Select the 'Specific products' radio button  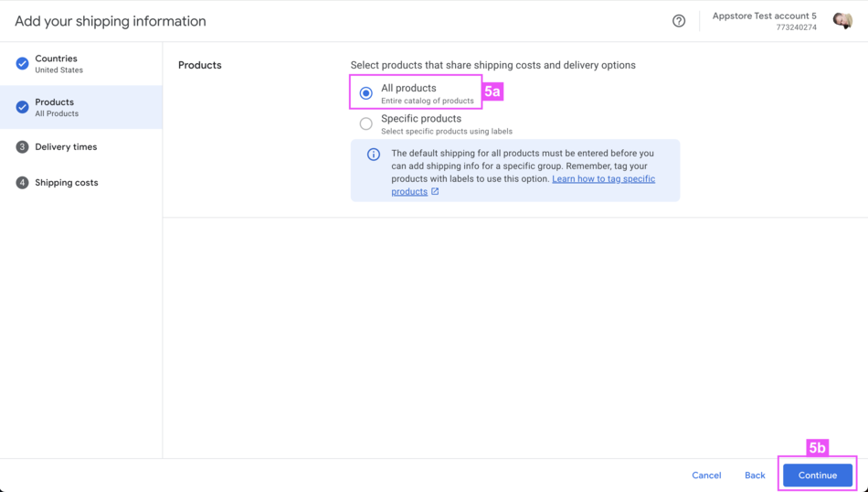coord(365,123)
